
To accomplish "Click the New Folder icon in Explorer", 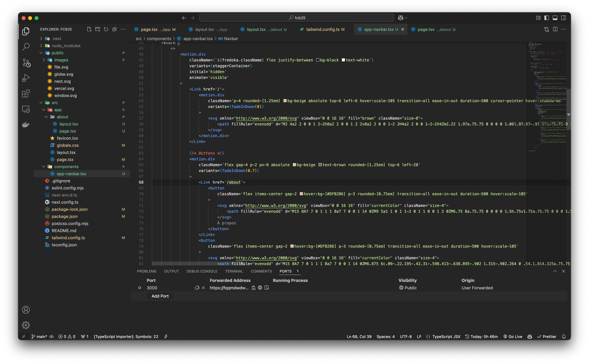I will [x=97, y=29].
